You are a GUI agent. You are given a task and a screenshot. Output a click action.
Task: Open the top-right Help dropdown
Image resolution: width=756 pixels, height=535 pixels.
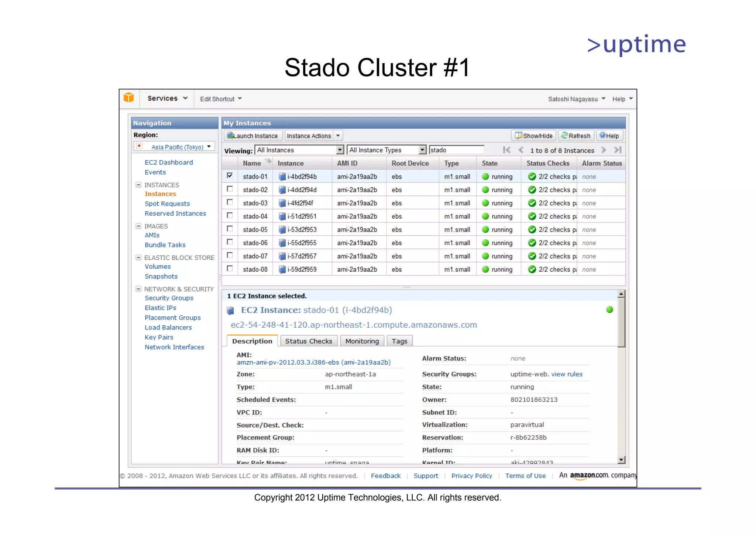pos(622,99)
